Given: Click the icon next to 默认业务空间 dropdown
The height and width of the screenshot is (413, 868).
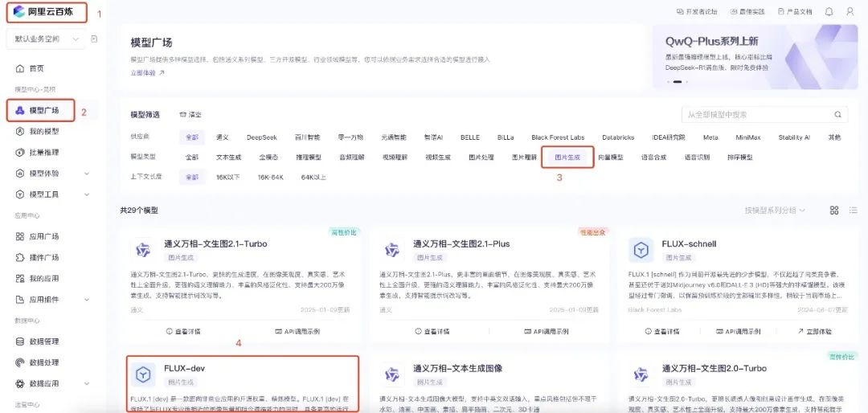Looking at the screenshot, I should tap(94, 39).
